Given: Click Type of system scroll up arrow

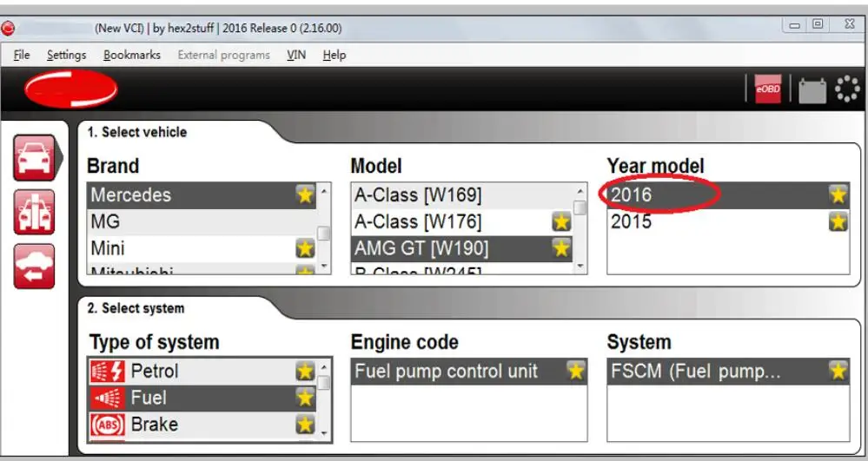Looking at the screenshot, I should [x=324, y=367].
